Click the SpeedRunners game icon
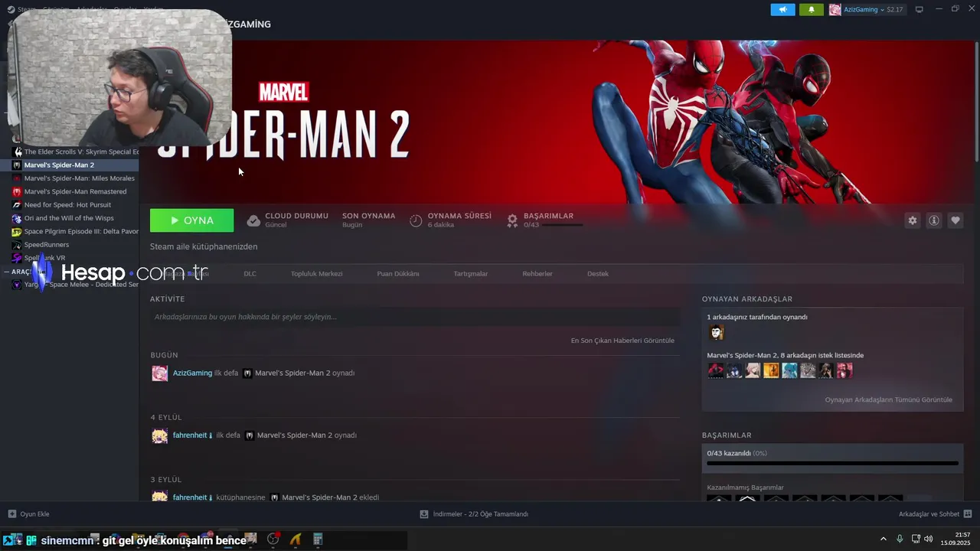This screenshot has width=980, height=551. click(17, 245)
